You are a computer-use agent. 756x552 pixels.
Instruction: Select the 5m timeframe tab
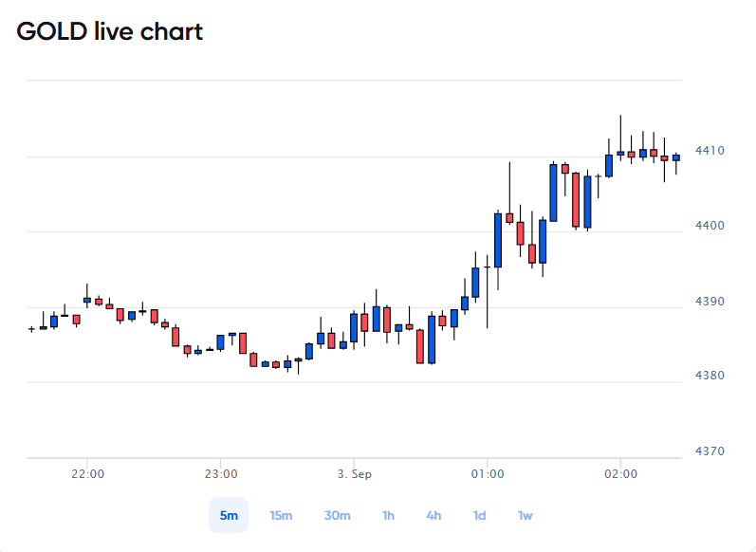[x=229, y=515]
